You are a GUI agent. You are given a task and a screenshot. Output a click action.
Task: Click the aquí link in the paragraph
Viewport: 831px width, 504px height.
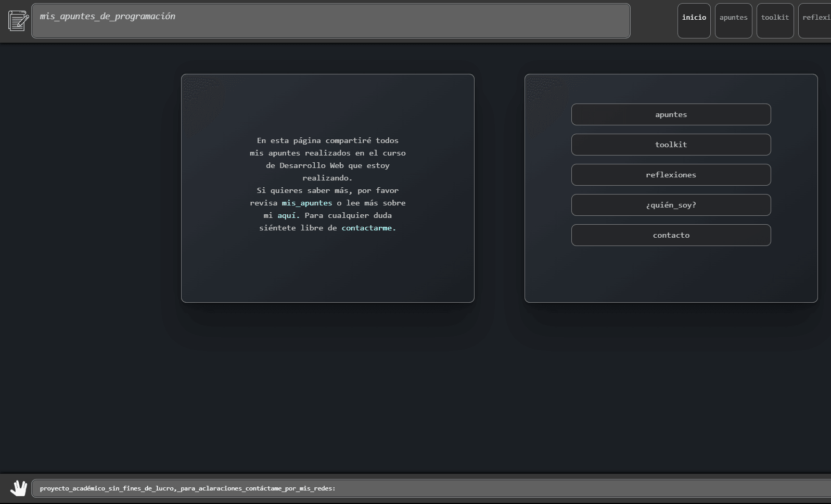[286, 215]
